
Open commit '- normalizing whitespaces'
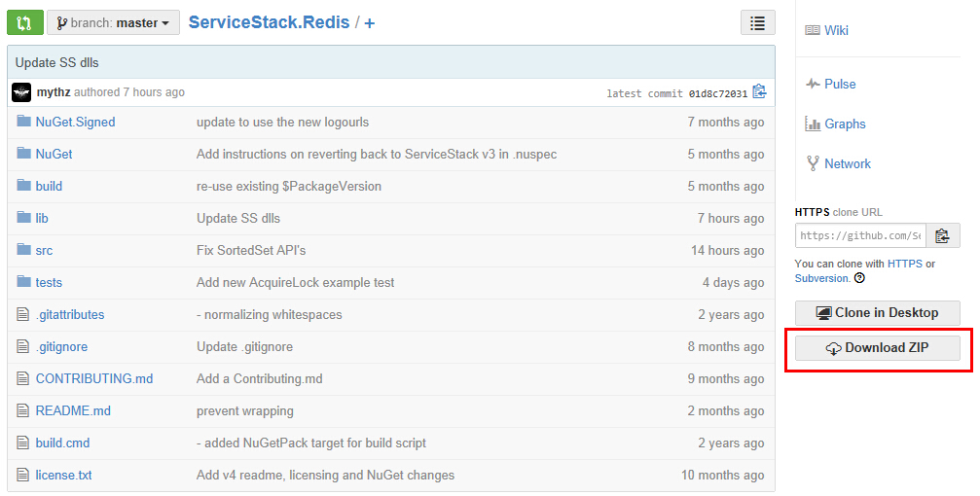[x=270, y=315]
